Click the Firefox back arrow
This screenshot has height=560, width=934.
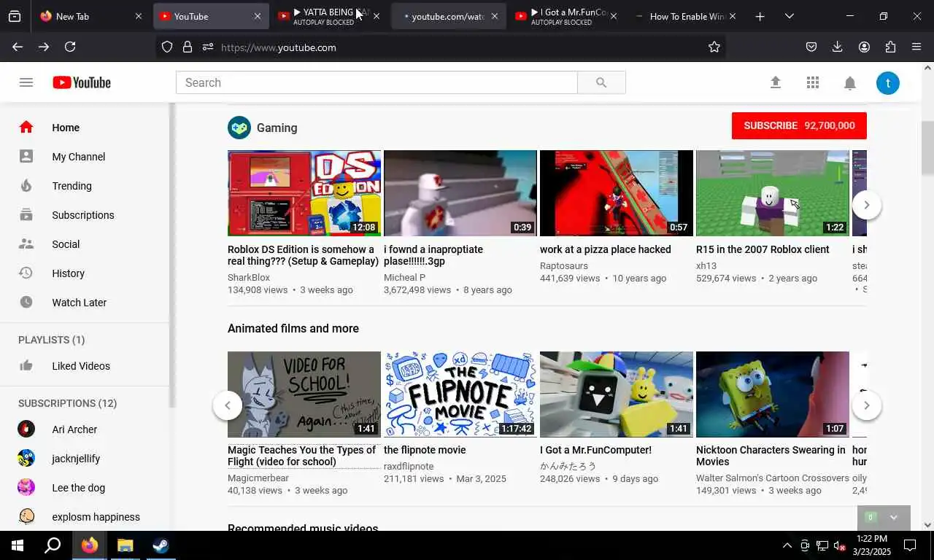[18, 47]
